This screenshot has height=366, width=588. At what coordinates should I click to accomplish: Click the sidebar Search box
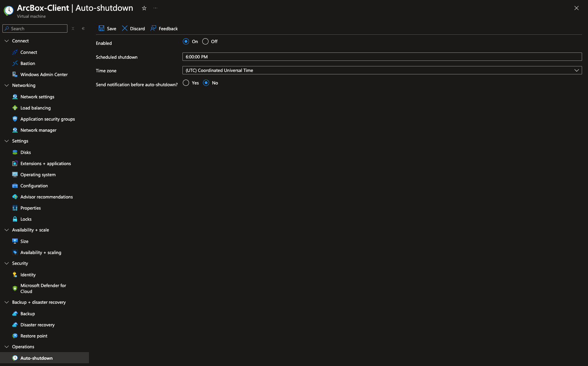pos(35,29)
